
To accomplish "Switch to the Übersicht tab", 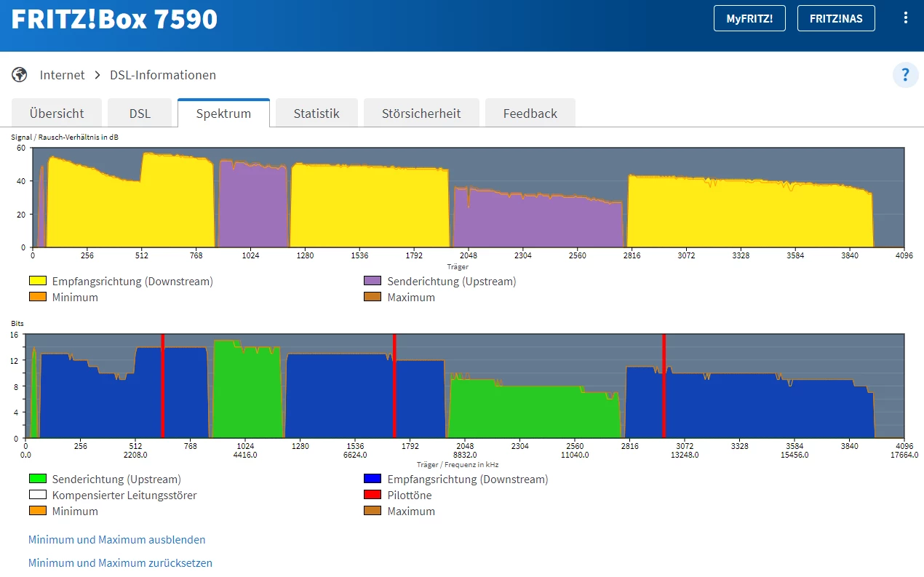I will pyautogui.click(x=57, y=114).
